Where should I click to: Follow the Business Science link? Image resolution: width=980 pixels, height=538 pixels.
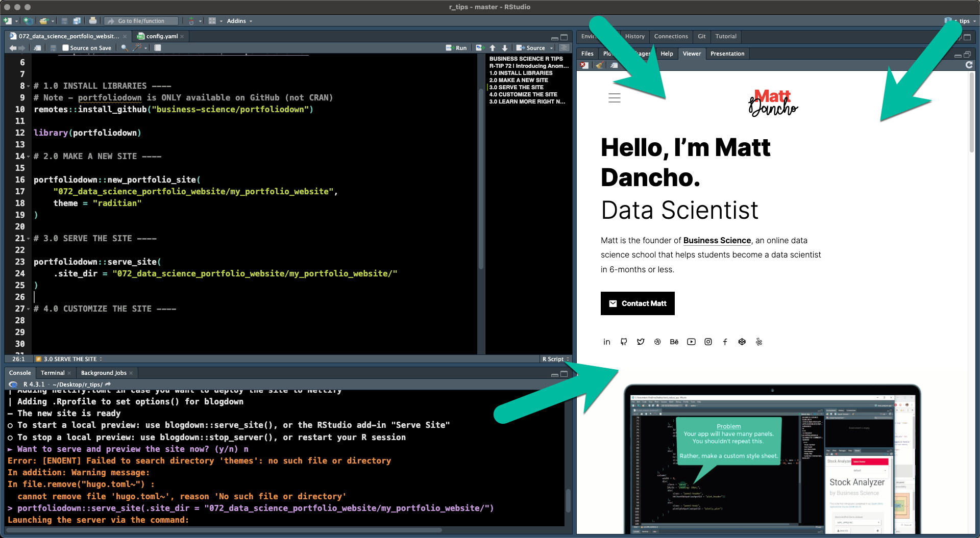pyautogui.click(x=717, y=240)
